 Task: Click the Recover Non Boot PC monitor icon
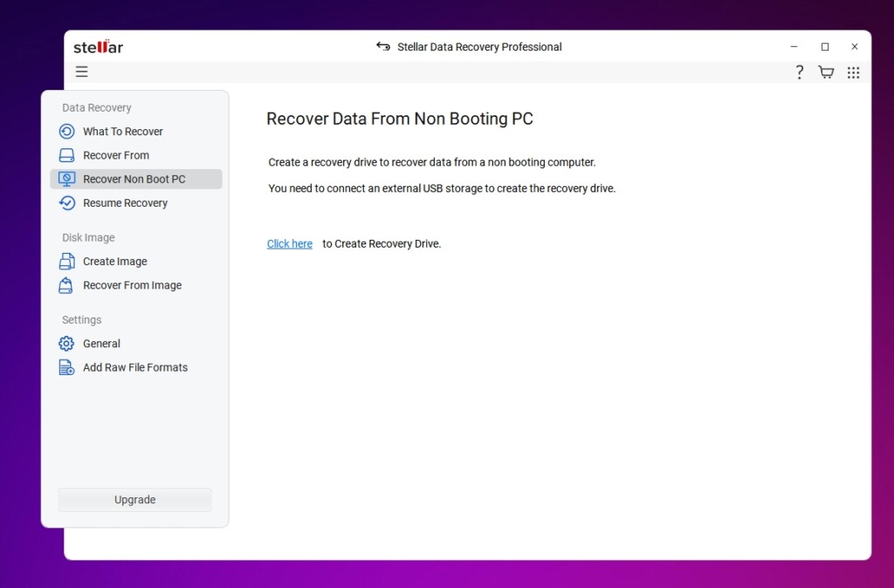pos(66,180)
